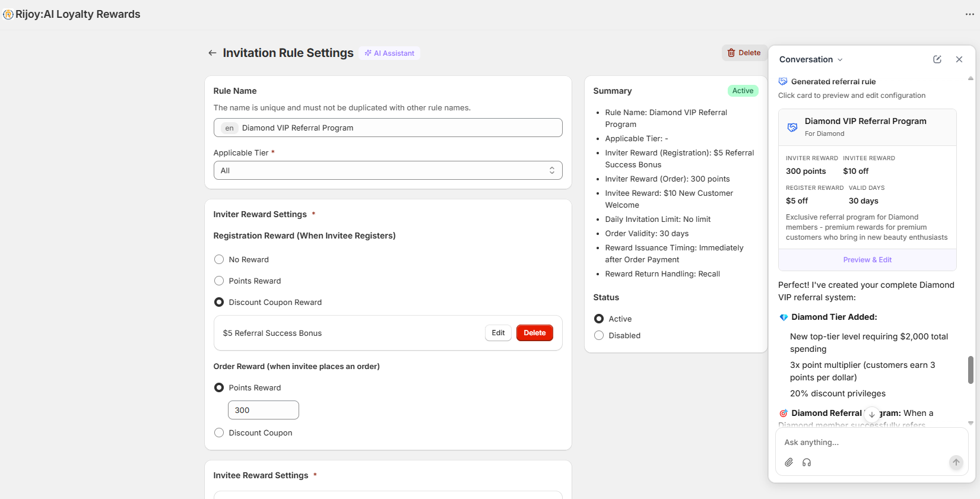
Task: Choose Discount Coupon for order reward
Action: coord(219,433)
